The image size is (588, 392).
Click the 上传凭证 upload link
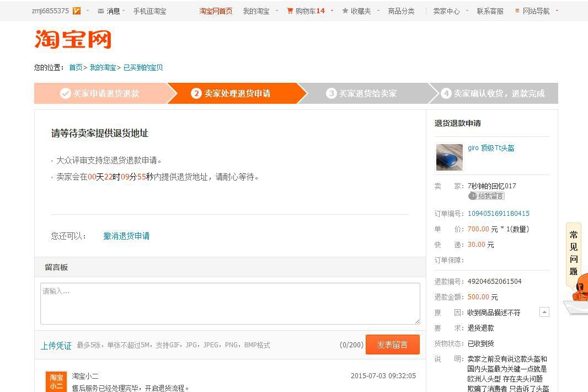point(56,346)
